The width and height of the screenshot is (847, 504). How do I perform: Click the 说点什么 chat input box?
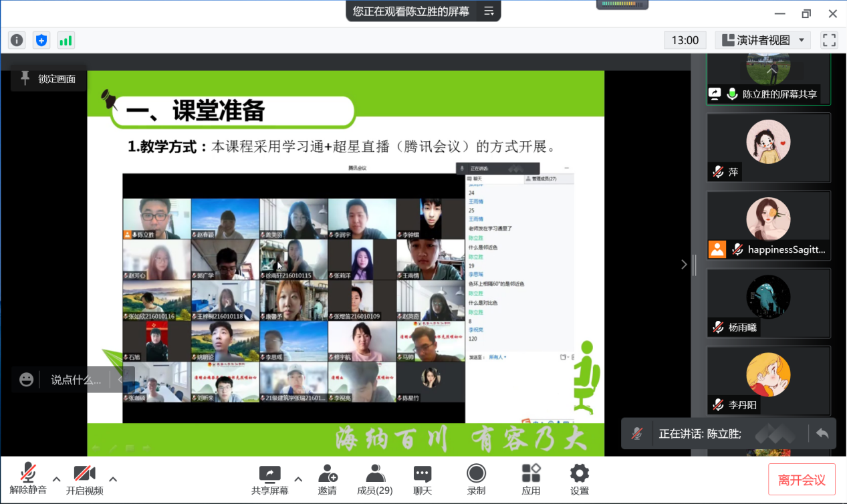tap(76, 380)
